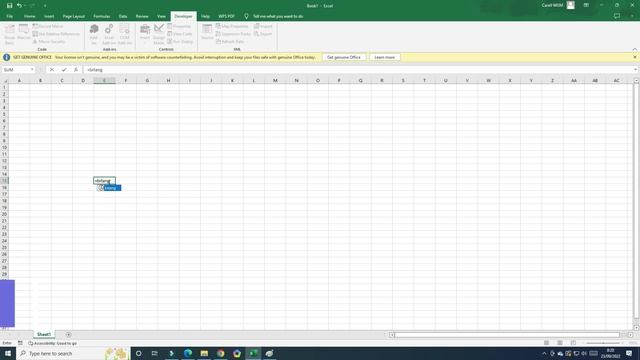
Task: Switch to the Insert ribbon tab
Action: [49, 16]
